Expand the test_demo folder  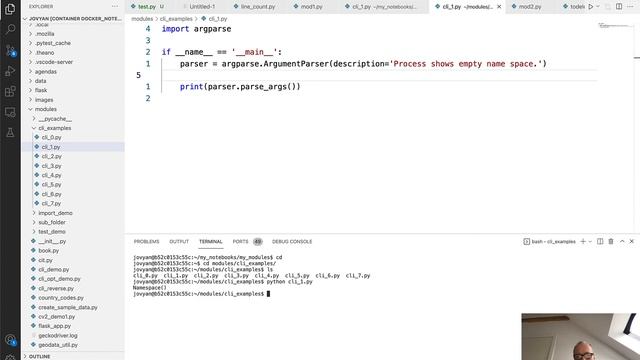[x=52, y=232]
